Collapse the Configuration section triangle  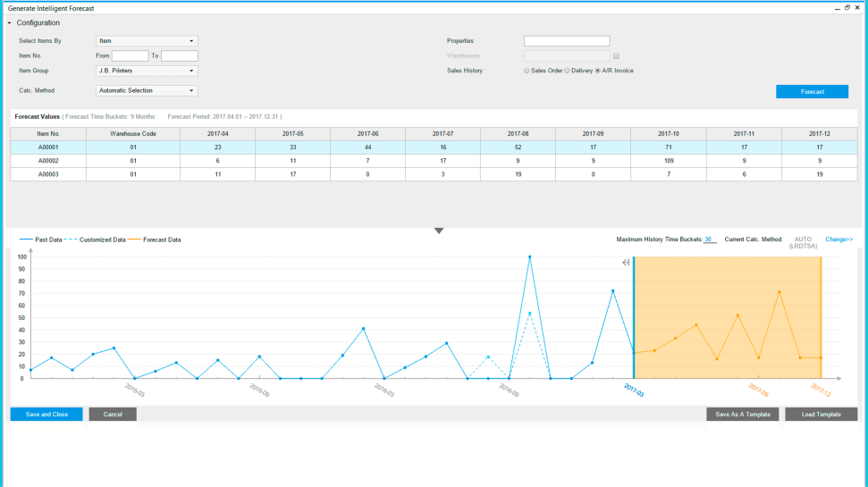tap(9, 23)
